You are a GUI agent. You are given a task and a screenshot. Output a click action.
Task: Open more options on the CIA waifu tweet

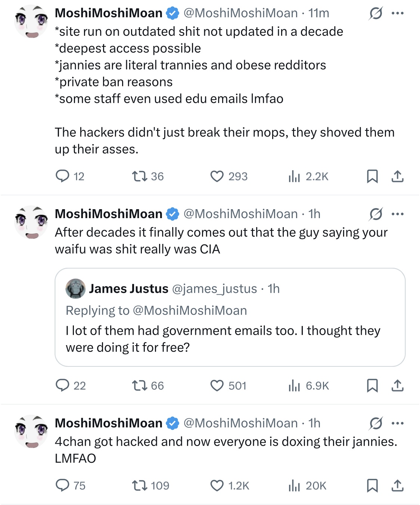click(398, 214)
